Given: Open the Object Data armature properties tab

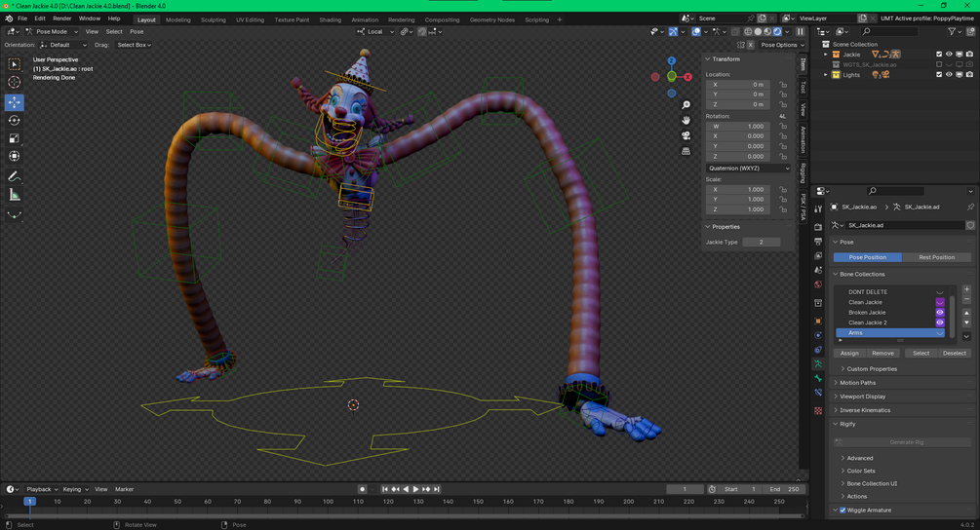Looking at the screenshot, I should (818, 363).
